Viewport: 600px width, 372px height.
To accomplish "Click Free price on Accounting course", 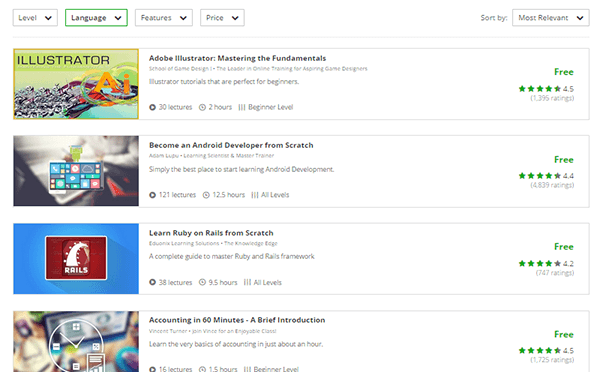I will pyautogui.click(x=564, y=334).
